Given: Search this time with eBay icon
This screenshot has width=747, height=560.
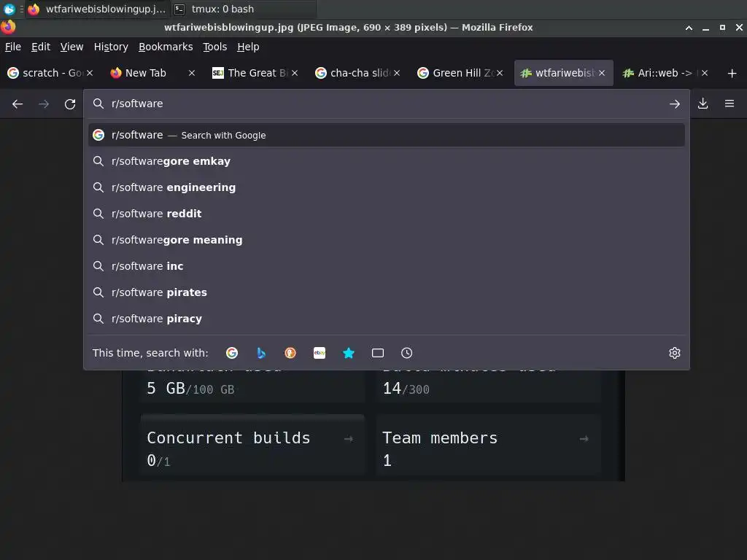Looking at the screenshot, I should tap(320, 353).
